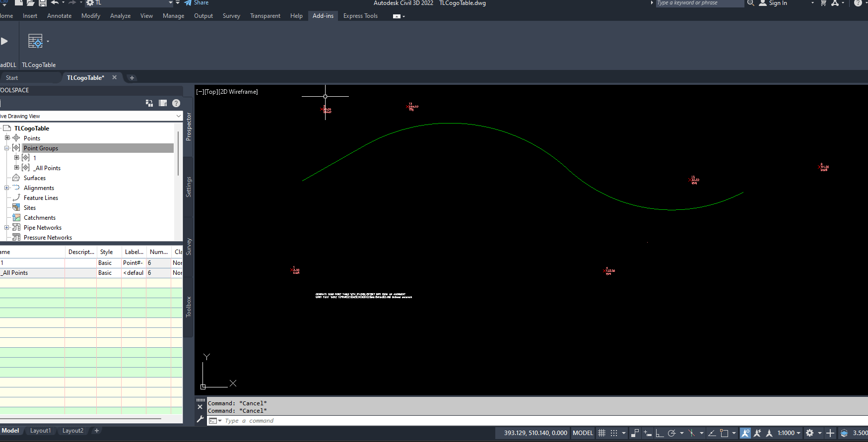
Task: Add a new layout with plus button
Action: pyautogui.click(x=97, y=431)
